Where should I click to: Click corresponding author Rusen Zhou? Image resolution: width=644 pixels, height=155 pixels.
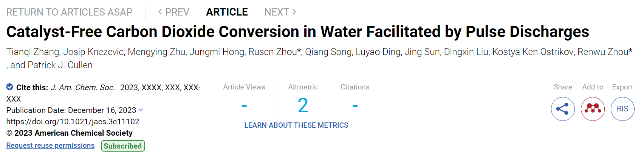275,52
